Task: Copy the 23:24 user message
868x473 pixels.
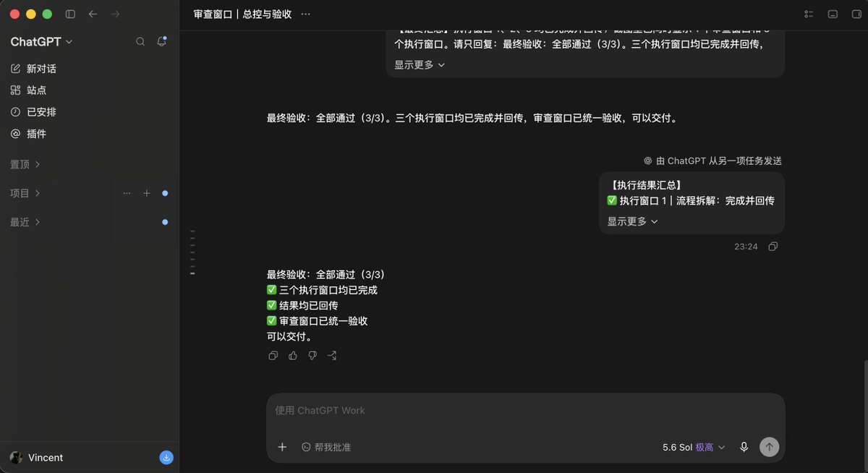Action: (773, 247)
